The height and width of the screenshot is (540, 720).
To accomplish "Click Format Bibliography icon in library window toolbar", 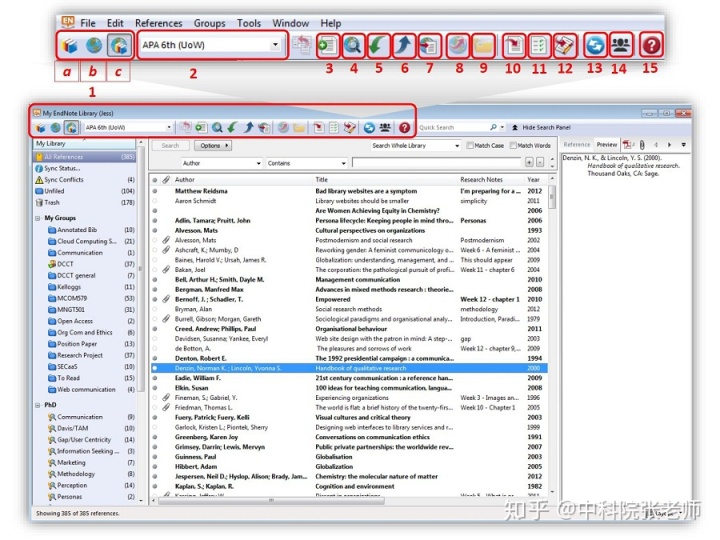I will point(334,128).
